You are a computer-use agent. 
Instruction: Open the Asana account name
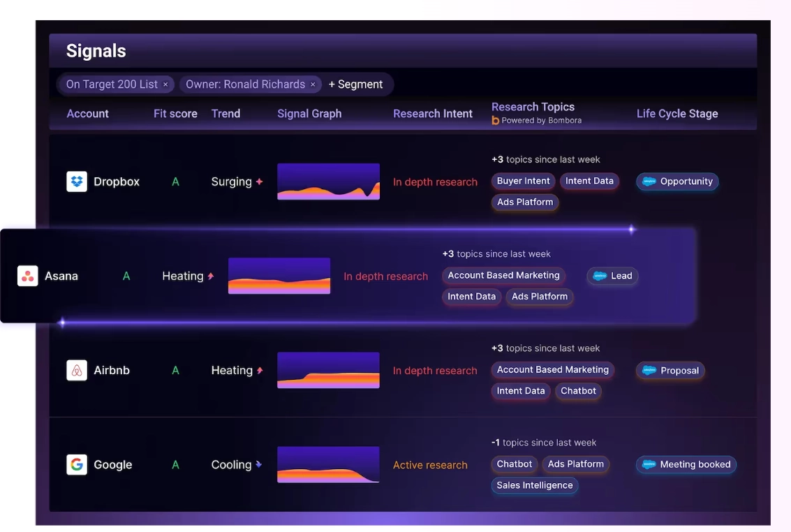tap(61, 276)
